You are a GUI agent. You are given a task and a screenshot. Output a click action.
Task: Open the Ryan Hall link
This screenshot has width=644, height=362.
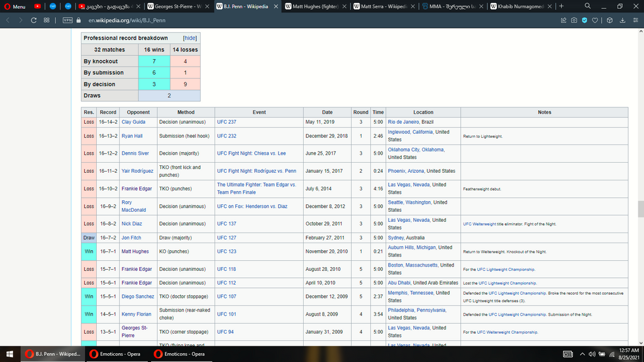click(132, 136)
